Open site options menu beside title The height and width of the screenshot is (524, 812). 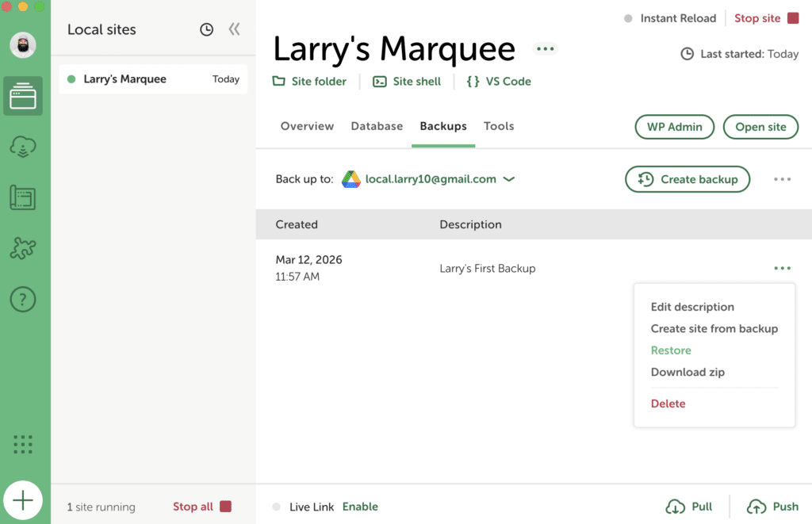(545, 49)
